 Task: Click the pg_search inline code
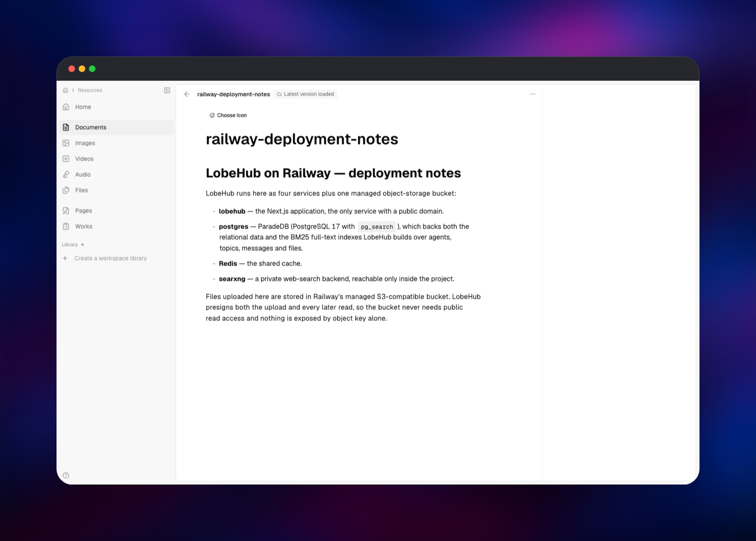tap(377, 227)
